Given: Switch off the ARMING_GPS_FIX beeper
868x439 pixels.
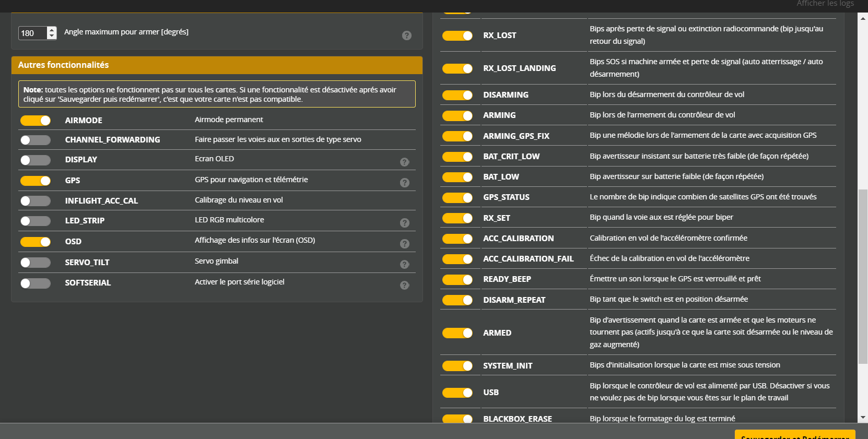Looking at the screenshot, I should [457, 136].
